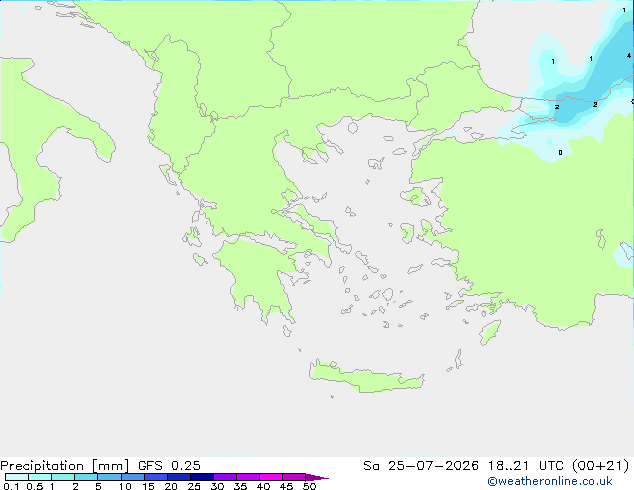Screen dimensions: 634x490
Task: Select the violet swatch between 30 and 35
Action: pyautogui.click(x=224, y=477)
